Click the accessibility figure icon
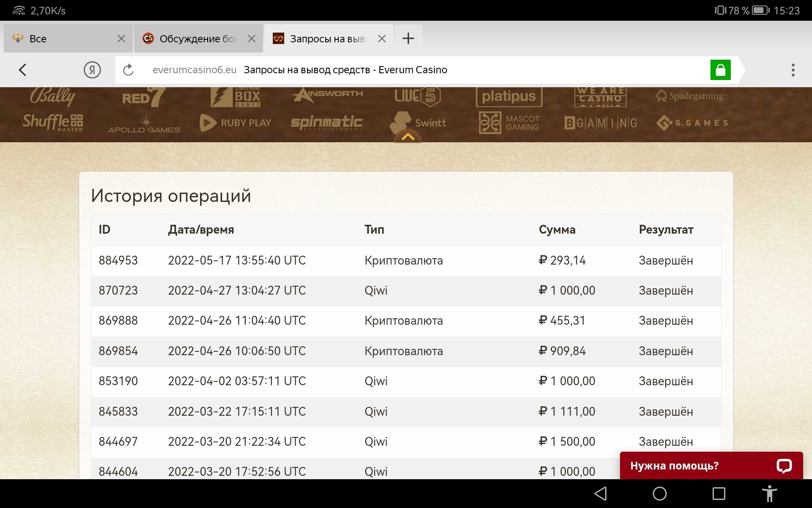 tap(769, 494)
